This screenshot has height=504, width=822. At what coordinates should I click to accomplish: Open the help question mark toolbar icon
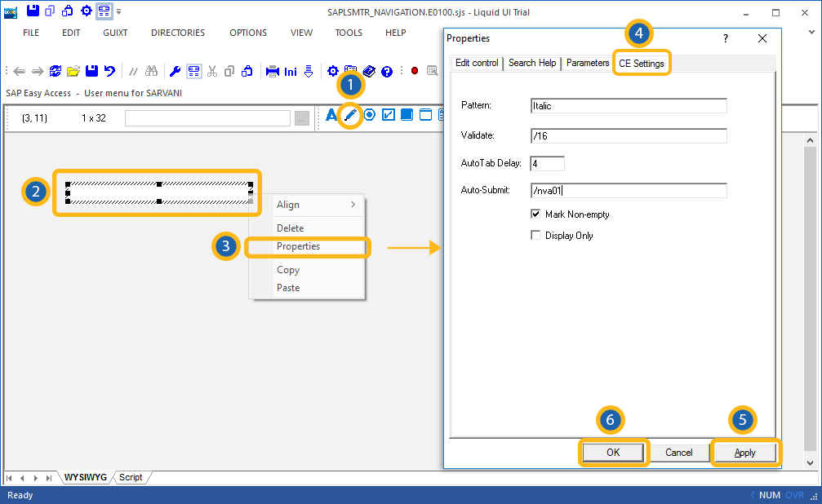coord(387,71)
